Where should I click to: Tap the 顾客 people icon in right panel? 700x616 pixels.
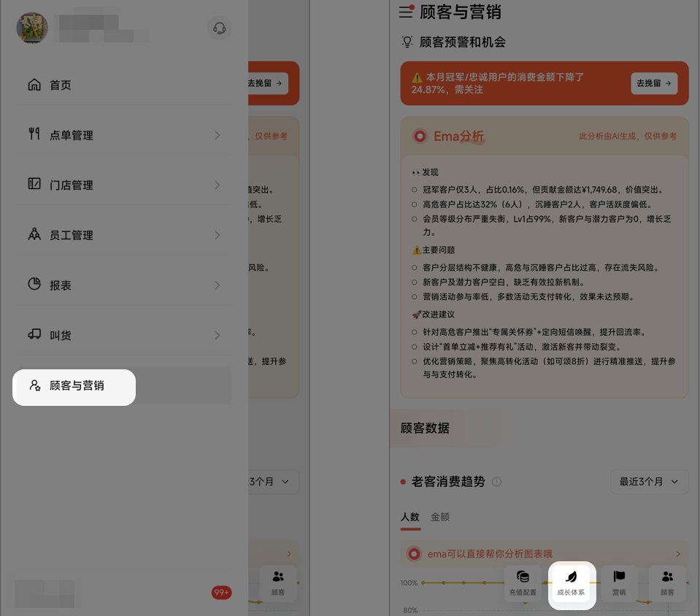pyautogui.click(x=667, y=583)
